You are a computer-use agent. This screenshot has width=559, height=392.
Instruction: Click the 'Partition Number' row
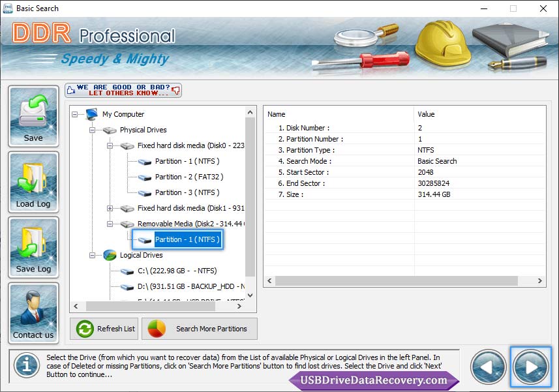[404, 139]
